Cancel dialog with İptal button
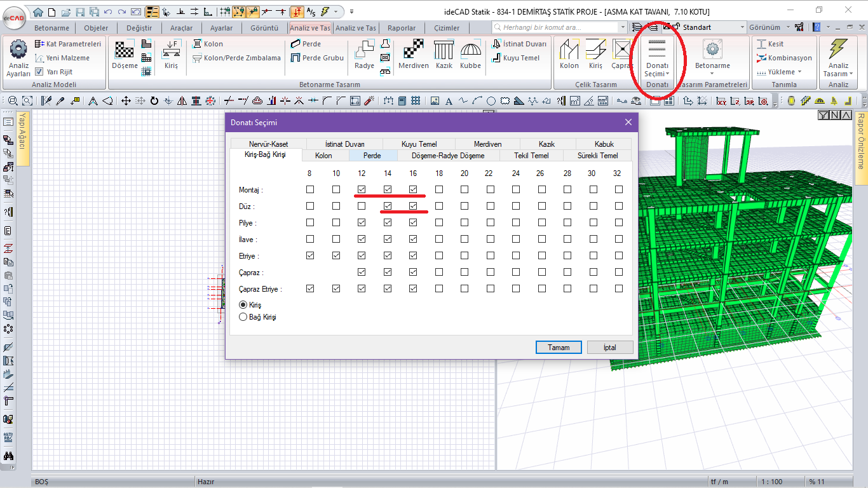This screenshot has height=488, width=868. click(610, 348)
